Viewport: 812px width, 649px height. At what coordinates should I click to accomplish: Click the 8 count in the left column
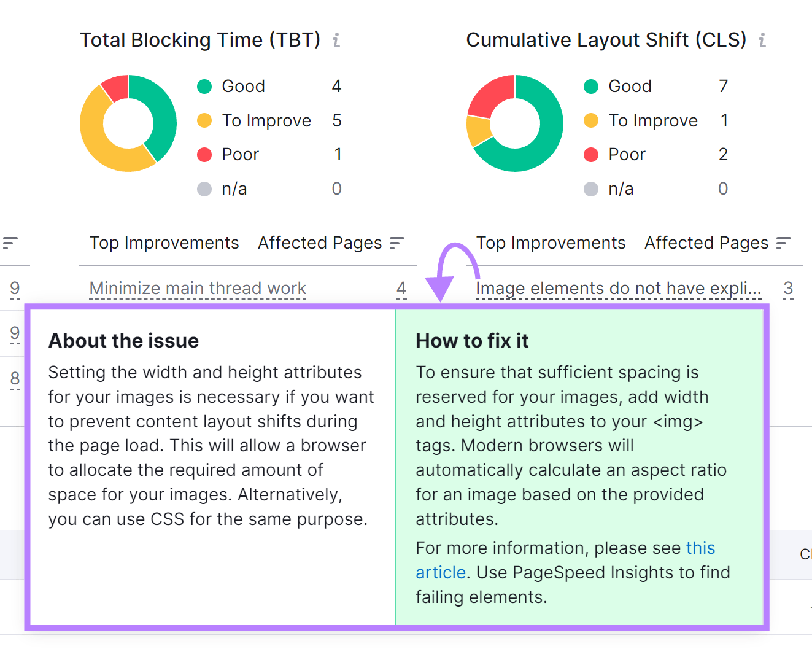tap(14, 379)
